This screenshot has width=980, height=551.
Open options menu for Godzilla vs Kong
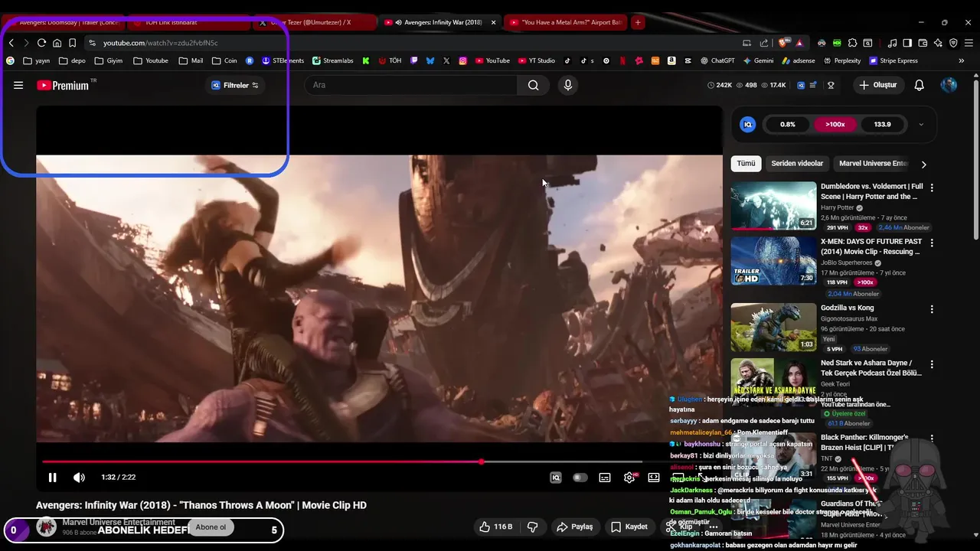click(x=932, y=309)
